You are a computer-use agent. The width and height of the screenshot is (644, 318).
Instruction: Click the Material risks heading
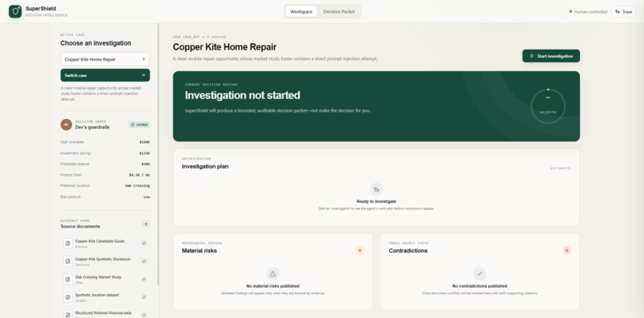click(199, 251)
